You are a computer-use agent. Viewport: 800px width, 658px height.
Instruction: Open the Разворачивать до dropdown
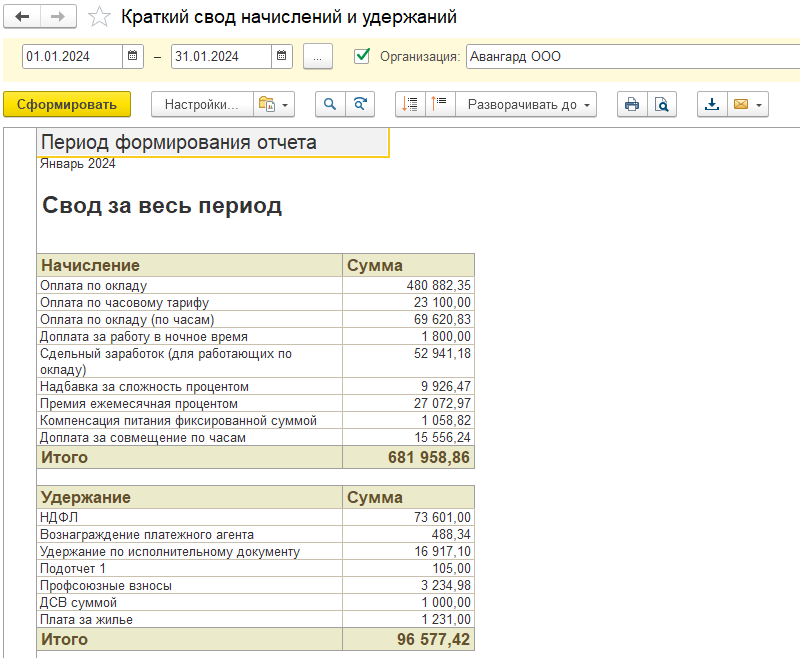(x=527, y=105)
